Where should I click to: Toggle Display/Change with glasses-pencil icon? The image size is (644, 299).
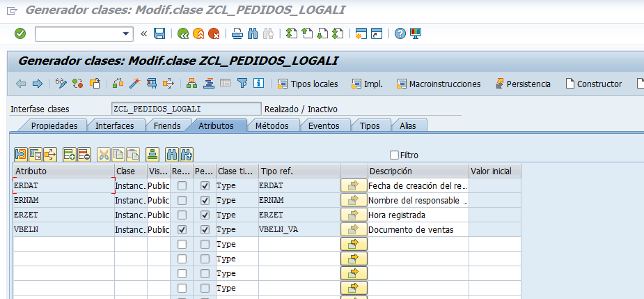tap(61, 84)
